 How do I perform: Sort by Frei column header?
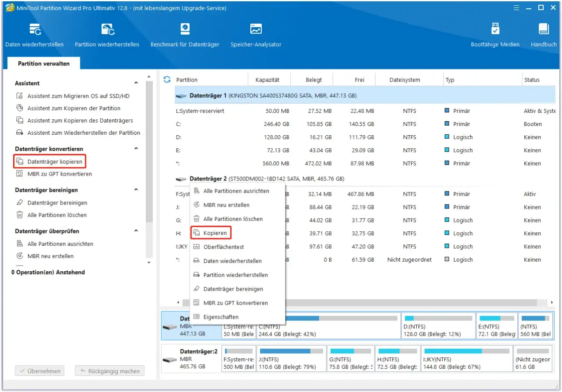pos(360,80)
